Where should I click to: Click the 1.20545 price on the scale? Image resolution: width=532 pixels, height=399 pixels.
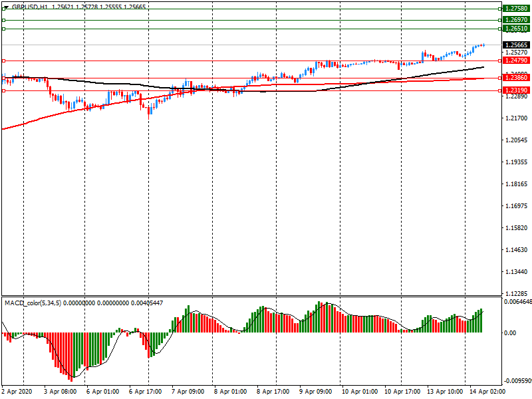point(515,140)
